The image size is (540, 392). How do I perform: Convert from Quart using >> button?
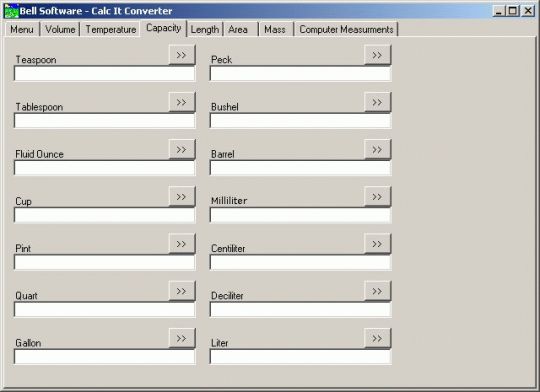(x=182, y=291)
